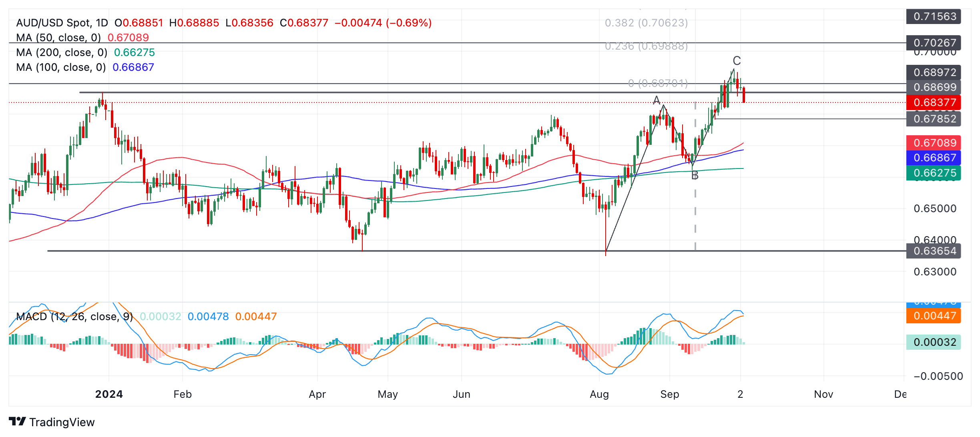980x437 pixels.
Task: Click the point C wave label
Action: [x=737, y=61]
